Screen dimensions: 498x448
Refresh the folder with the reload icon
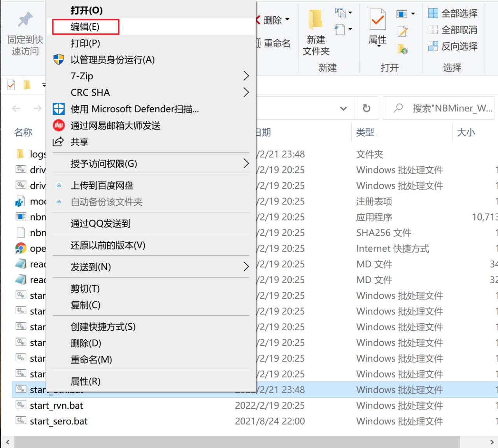(x=366, y=108)
